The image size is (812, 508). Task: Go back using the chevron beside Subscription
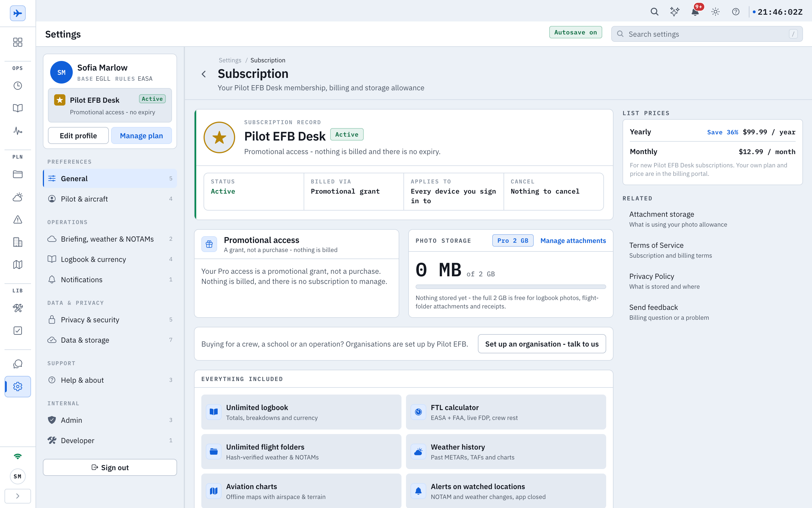click(x=204, y=74)
